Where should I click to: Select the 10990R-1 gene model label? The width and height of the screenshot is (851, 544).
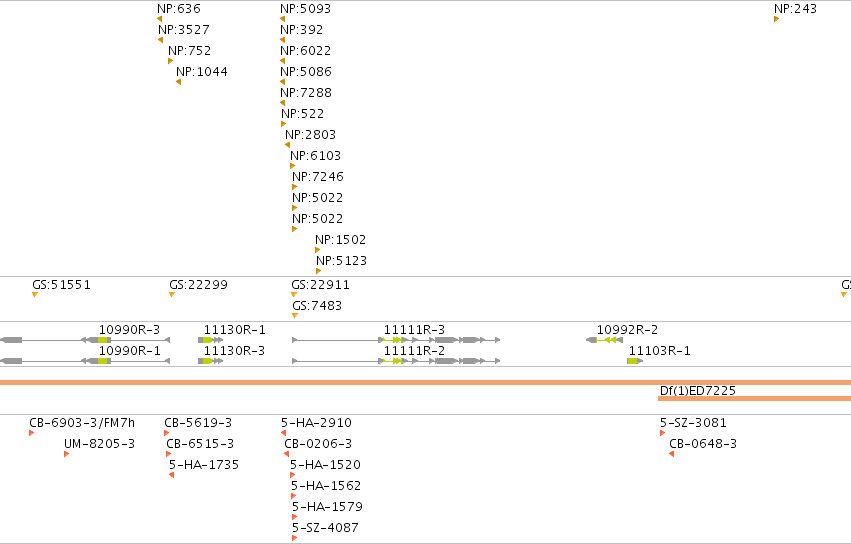pos(129,351)
